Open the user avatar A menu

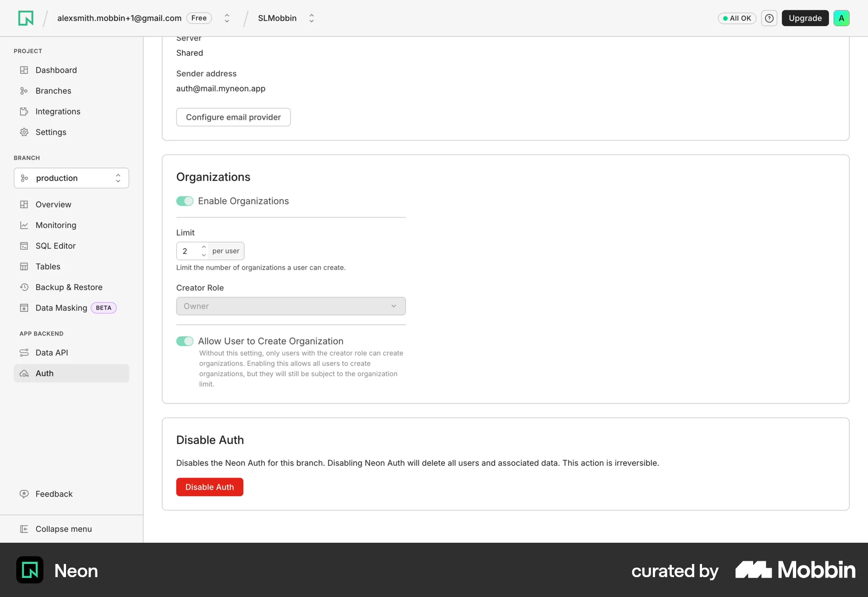841,18
